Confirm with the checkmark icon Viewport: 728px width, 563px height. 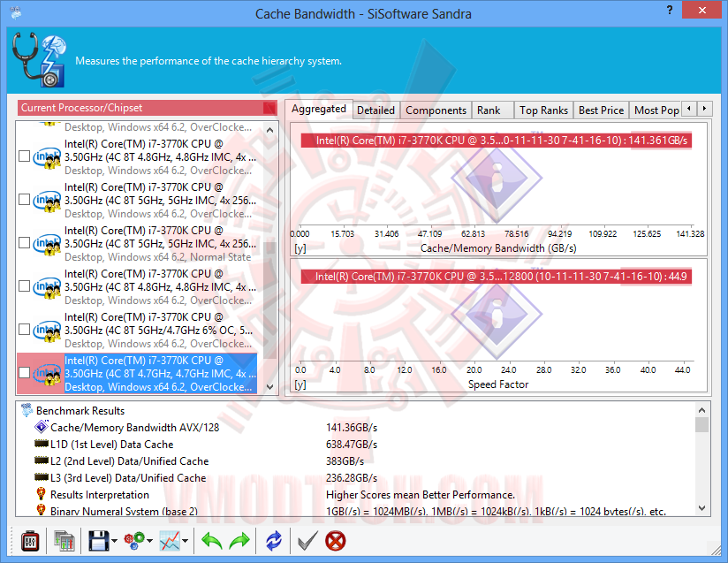[307, 541]
